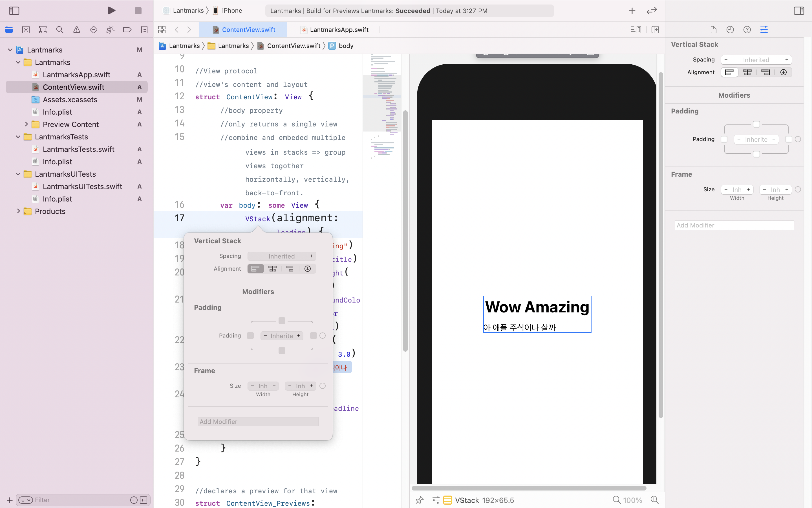Zoom in the preview canvas
Image resolution: width=812 pixels, height=508 pixels.
pos(654,500)
